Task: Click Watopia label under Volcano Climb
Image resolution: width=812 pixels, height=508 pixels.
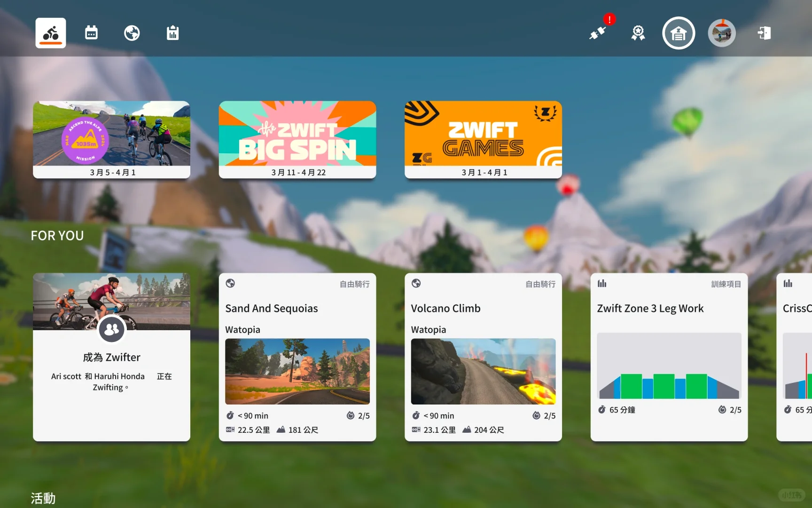Action: point(429,330)
